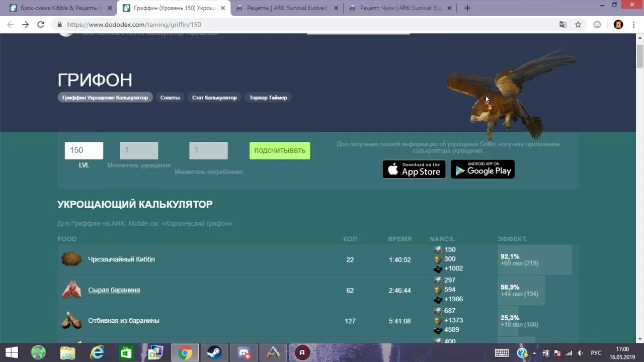644x362 pixels.
Task: Click the 17:00 taskbar clock
Action: (622, 349)
